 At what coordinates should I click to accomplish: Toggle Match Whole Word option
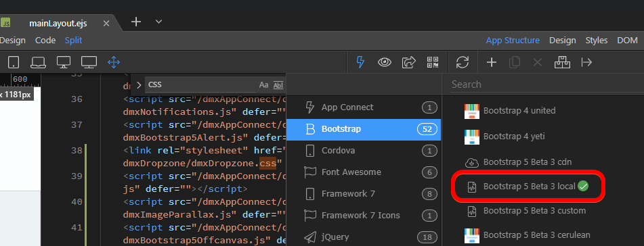278,85
